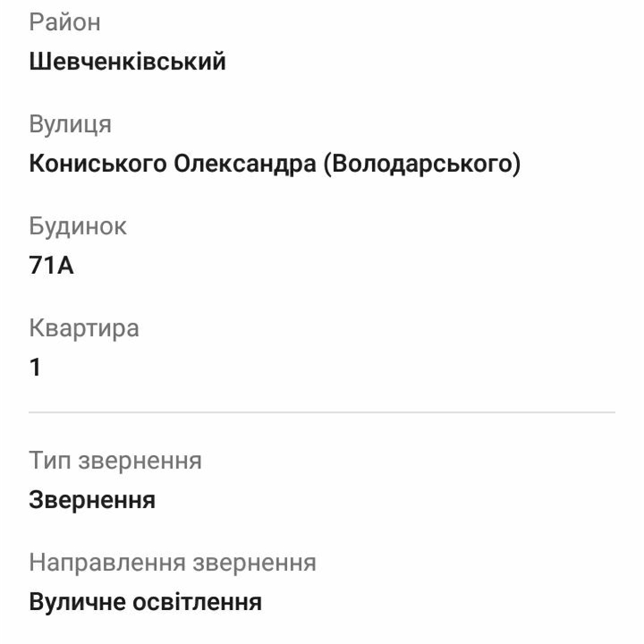This screenshot has height=644, width=644.
Task: Click the horizontal divider line
Action: coord(322,412)
